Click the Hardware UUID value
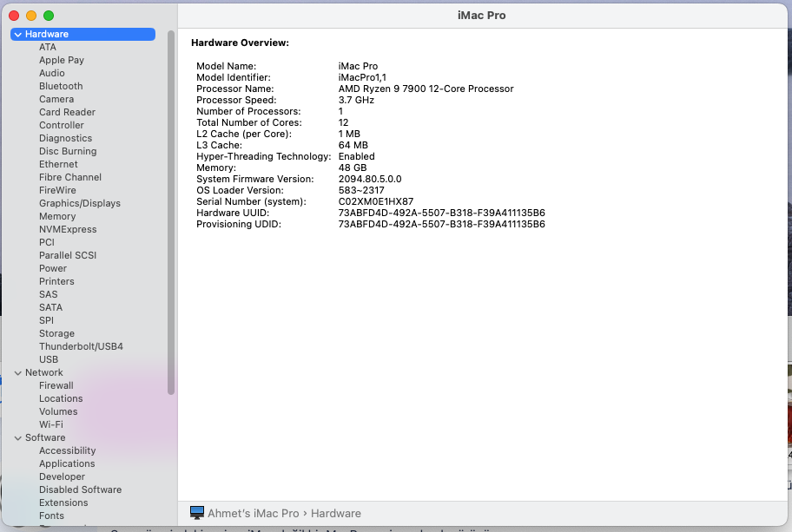Image resolution: width=792 pixels, height=532 pixels. click(441, 213)
